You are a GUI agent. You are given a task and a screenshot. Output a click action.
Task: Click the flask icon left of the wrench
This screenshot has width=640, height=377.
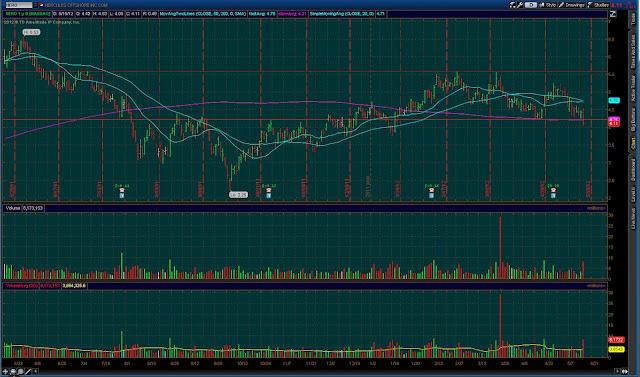512,5
